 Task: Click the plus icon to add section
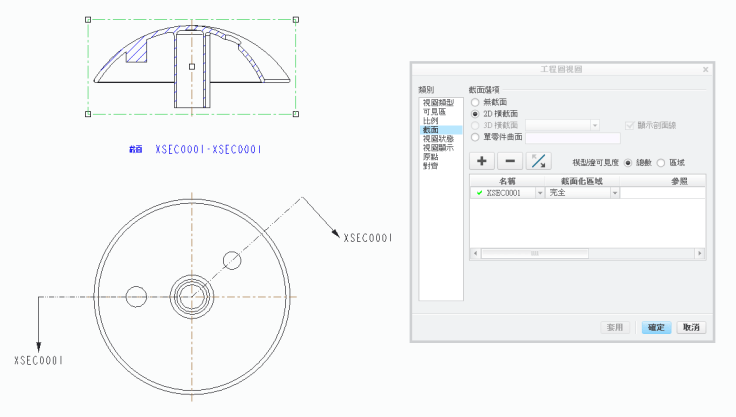click(x=482, y=161)
